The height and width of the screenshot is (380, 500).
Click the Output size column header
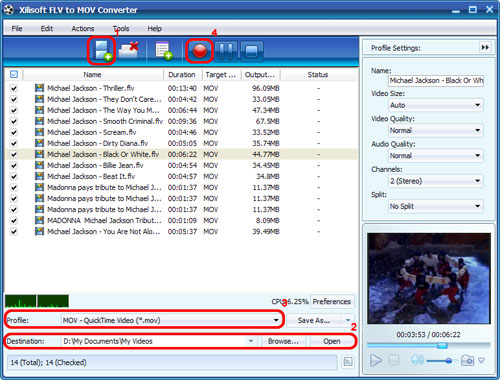coord(260,75)
